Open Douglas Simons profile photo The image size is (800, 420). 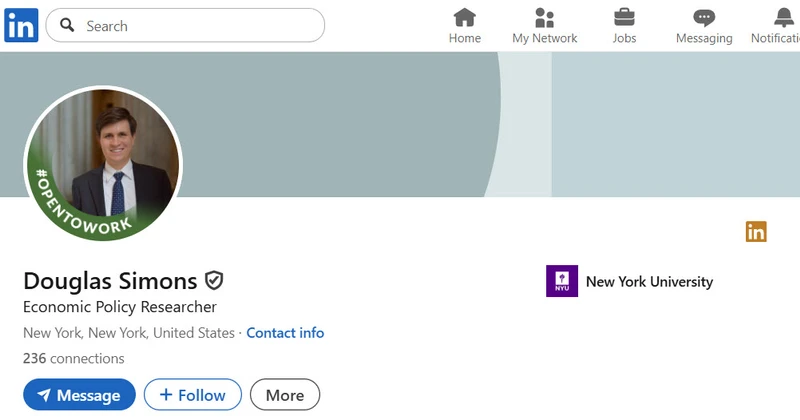tap(103, 164)
